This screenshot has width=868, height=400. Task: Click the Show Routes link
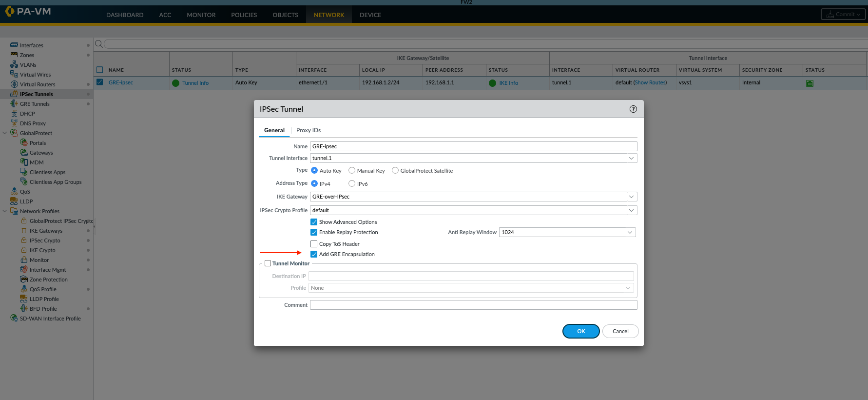(x=650, y=82)
